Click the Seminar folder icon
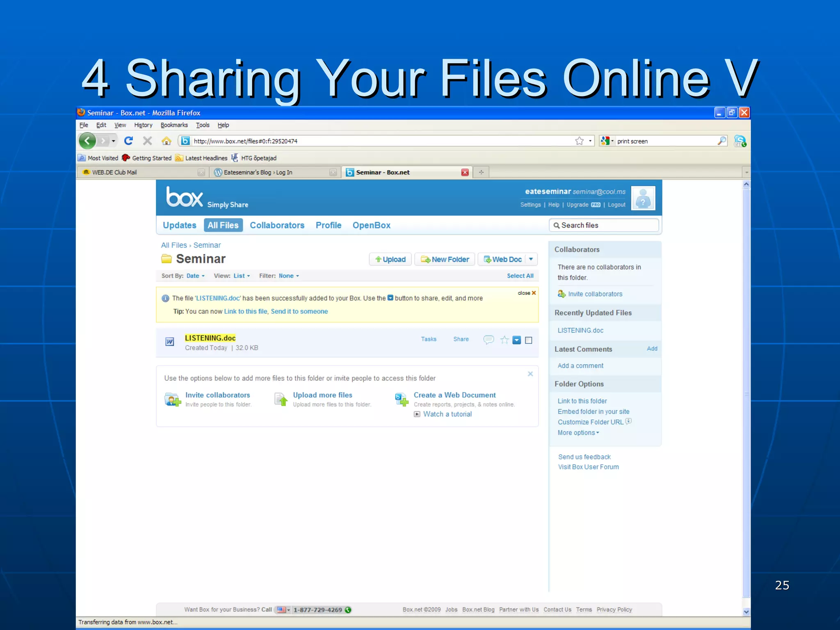Screen dimensions: 840x630 tap(167, 259)
